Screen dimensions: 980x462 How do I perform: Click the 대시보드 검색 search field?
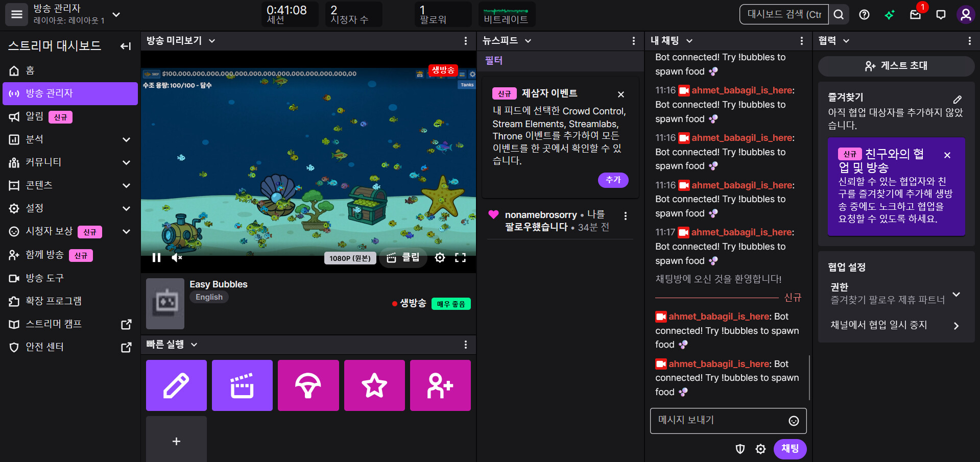pyautogui.click(x=784, y=15)
